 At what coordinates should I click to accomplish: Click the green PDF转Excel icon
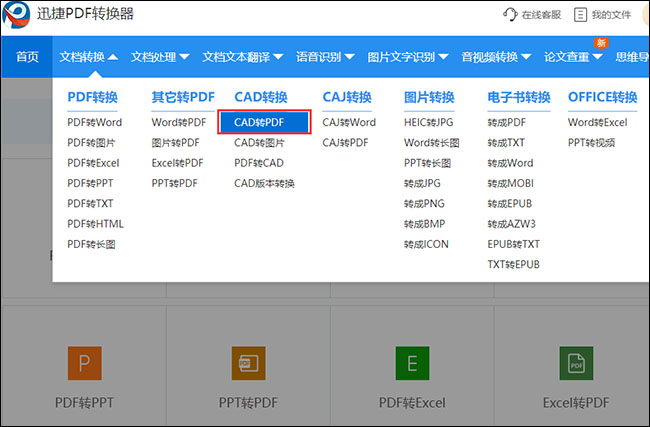coord(412,363)
